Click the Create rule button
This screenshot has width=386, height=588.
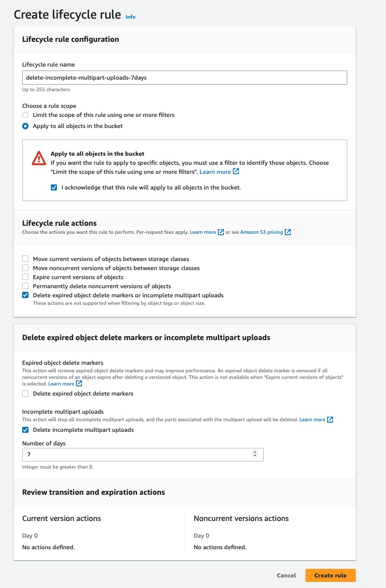click(330, 575)
